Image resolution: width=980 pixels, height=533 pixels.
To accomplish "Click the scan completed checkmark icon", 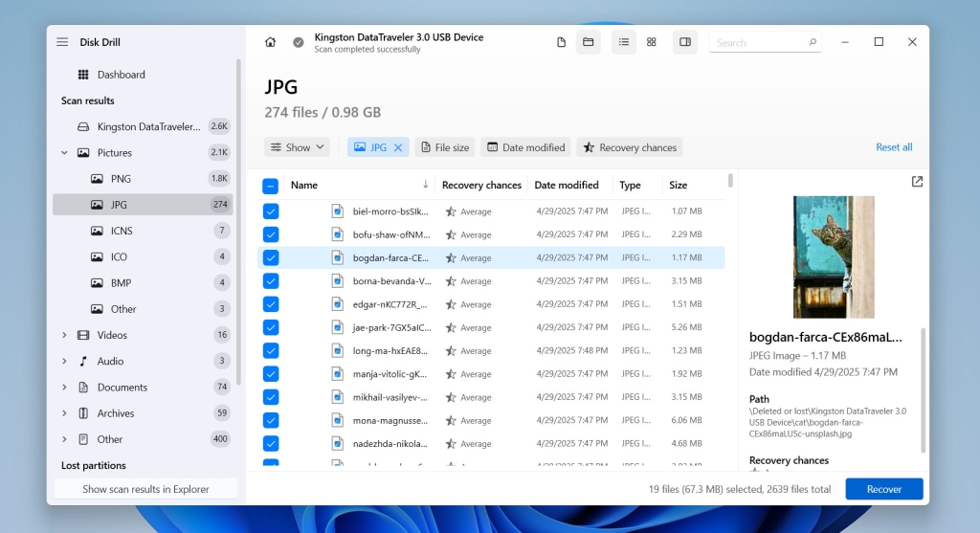I will pyautogui.click(x=299, y=42).
